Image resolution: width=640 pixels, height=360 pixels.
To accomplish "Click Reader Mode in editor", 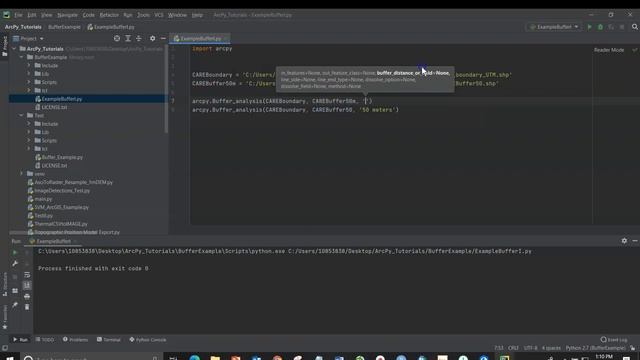I will [609, 50].
